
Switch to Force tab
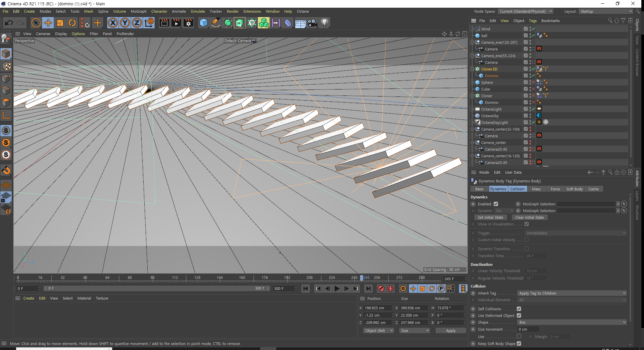click(x=555, y=189)
